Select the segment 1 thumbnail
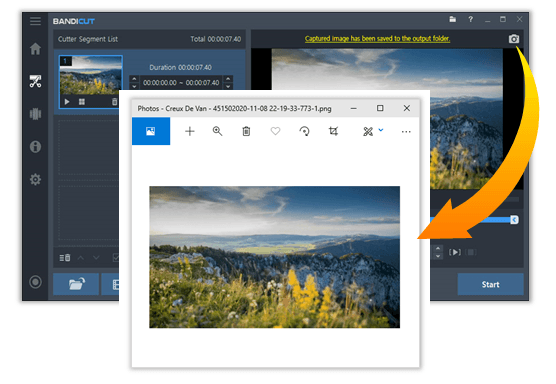Viewport: 556px width, 384px height. click(x=91, y=76)
